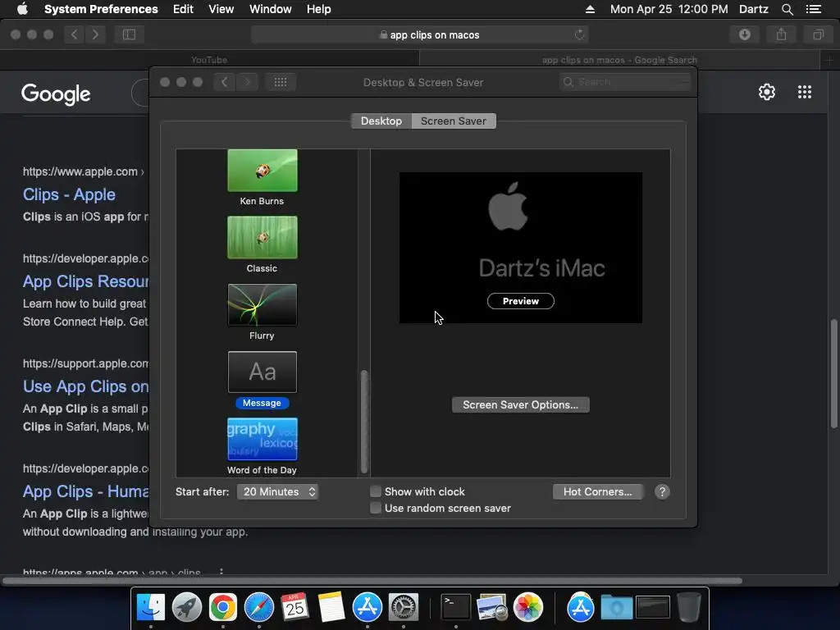This screenshot has height=630, width=840.
Task: Open the clock in the menu bar
Action: point(669,9)
